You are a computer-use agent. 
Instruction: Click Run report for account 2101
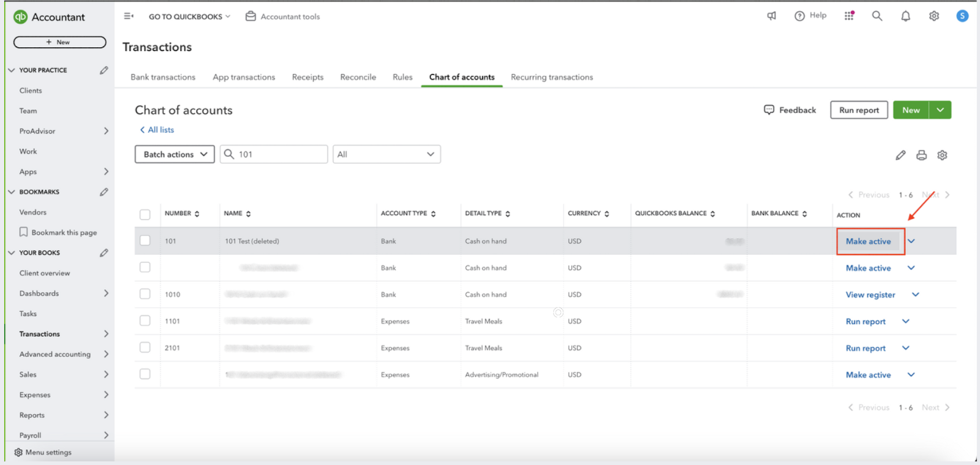865,348
